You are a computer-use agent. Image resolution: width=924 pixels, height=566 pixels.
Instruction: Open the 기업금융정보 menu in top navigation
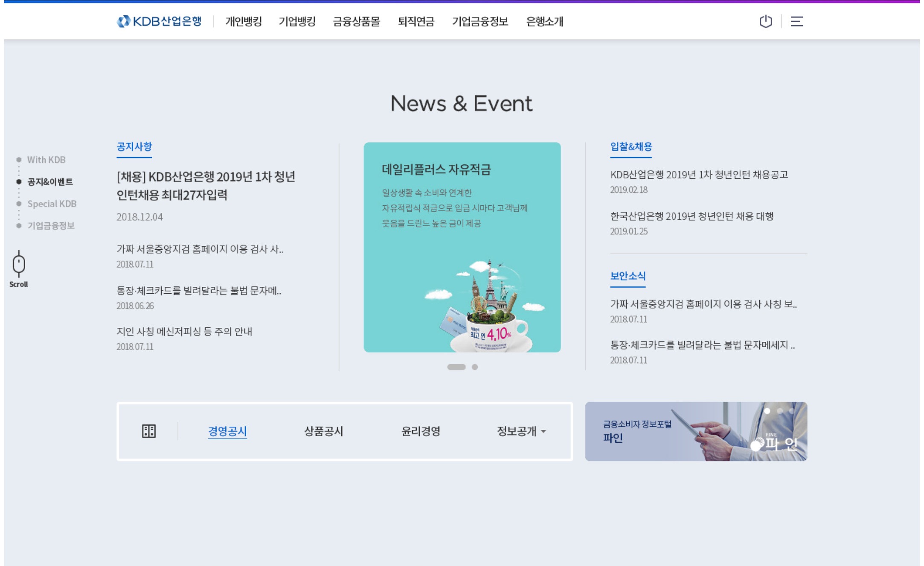coord(480,21)
